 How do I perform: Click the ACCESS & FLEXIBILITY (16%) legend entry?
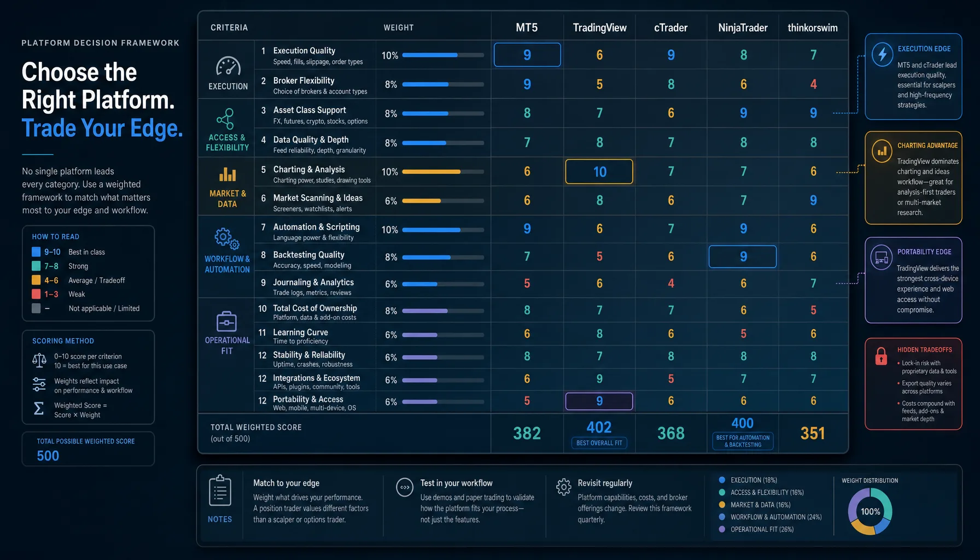(x=761, y=492)
